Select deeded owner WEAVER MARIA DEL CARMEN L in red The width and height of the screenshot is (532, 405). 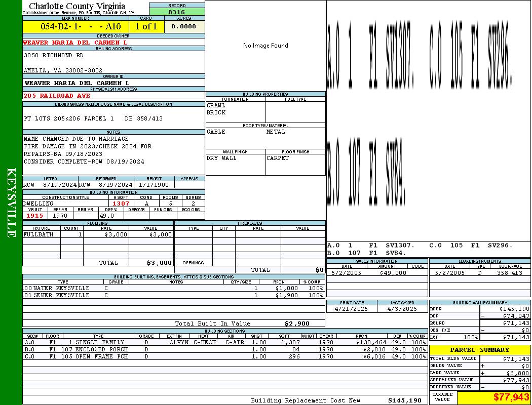[75, 43]
